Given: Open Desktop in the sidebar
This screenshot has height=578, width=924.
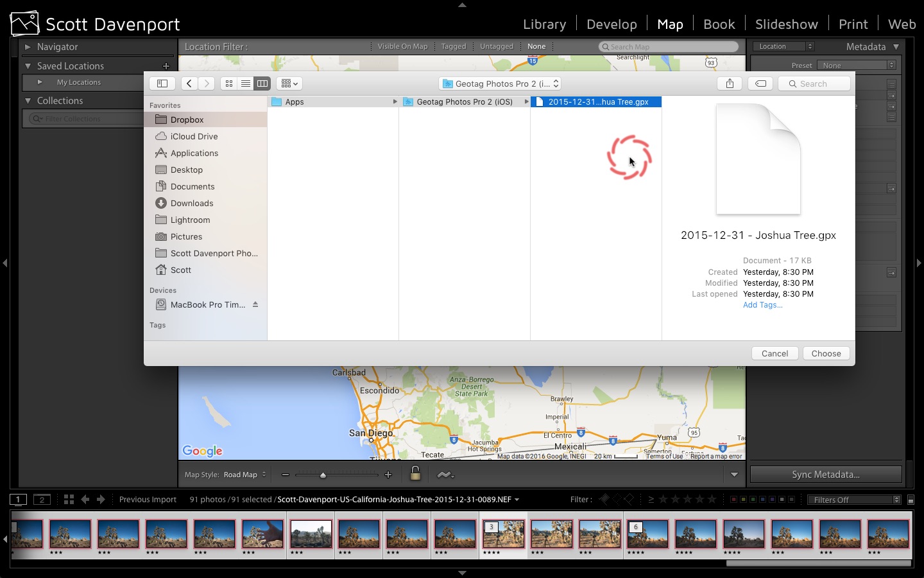Looking at the screenshot, I should tap(205, 170).
